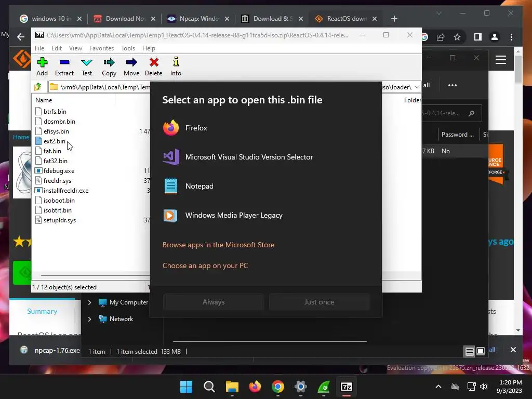The height and width of the screenshot is (399, 532).
Task: Choose Firefox to open the .bin file
Action: (266, 128)
